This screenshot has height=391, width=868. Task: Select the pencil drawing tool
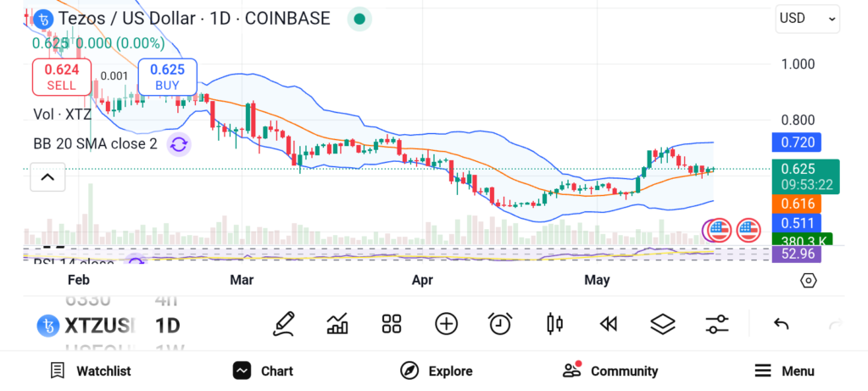click(283, 324)
